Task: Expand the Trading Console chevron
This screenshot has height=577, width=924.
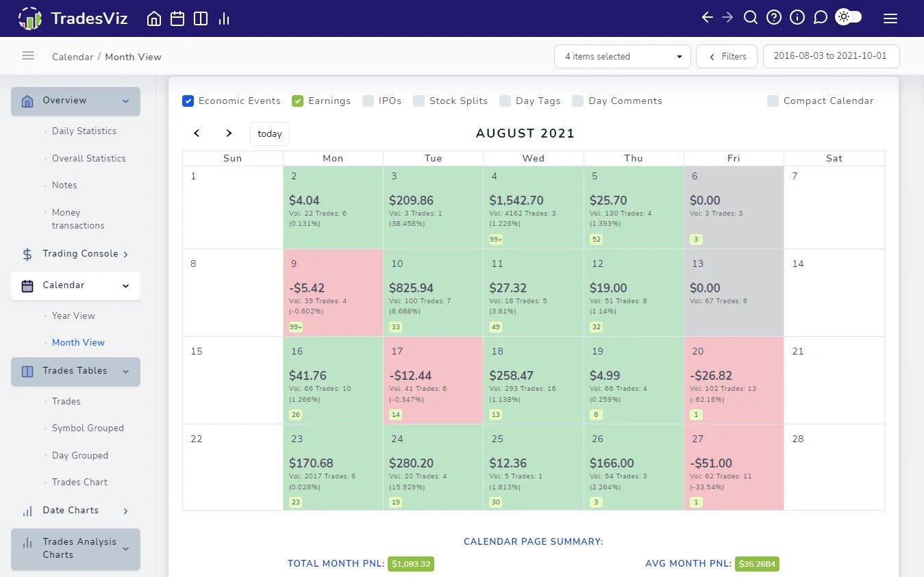Action: click(125, 255)
